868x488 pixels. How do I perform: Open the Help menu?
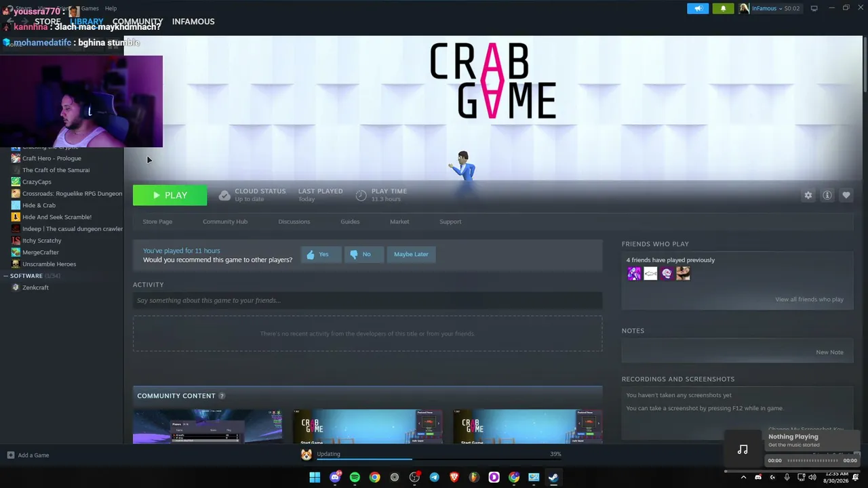(x=111, y=8)
